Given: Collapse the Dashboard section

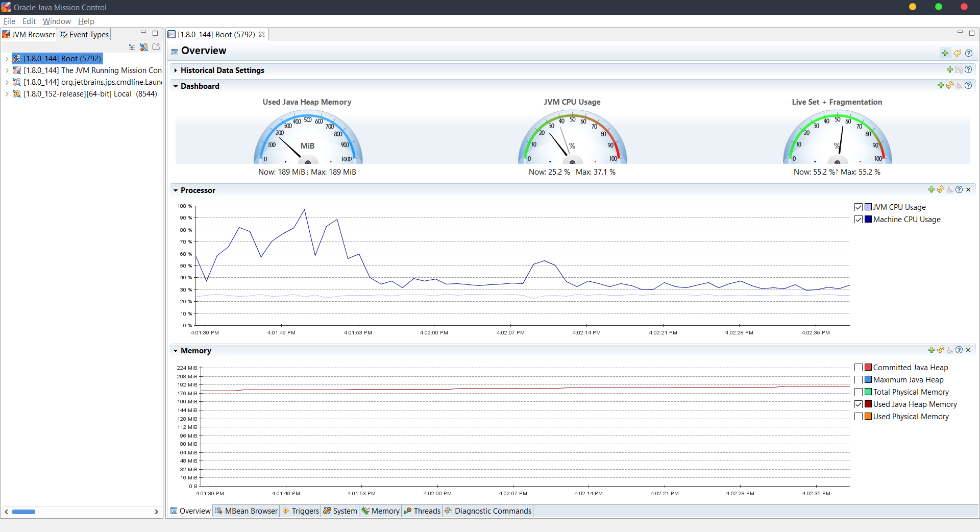Looking at the screenshot, I should (x=176, y=86).
